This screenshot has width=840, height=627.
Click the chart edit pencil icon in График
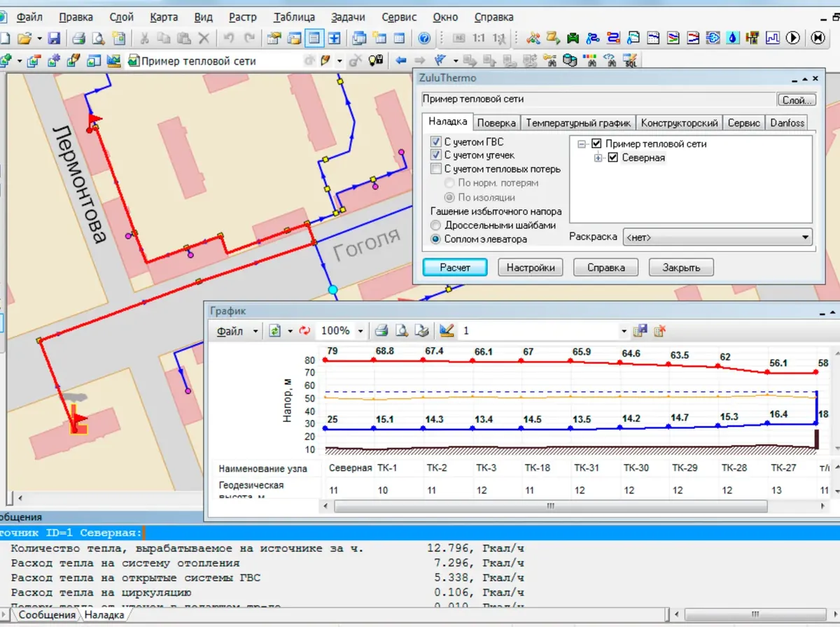[447, 330]
